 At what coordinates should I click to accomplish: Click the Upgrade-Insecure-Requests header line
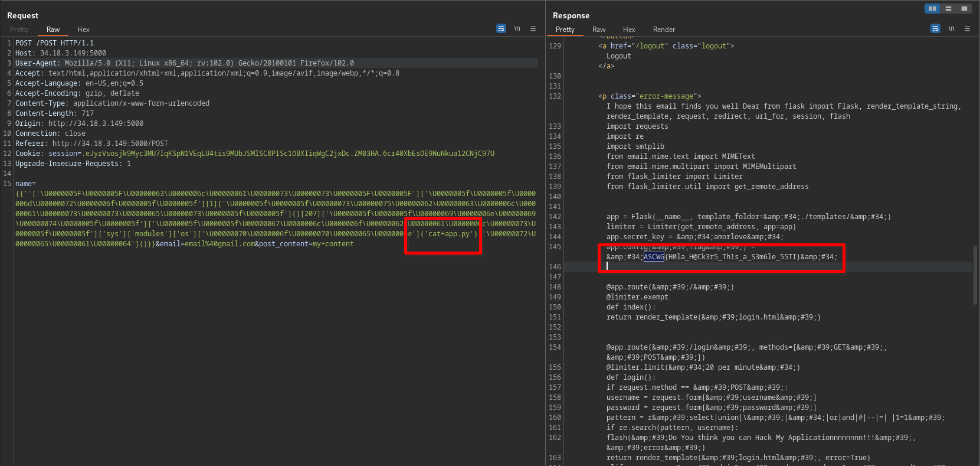pyautogui.click(x=73, y=164)
